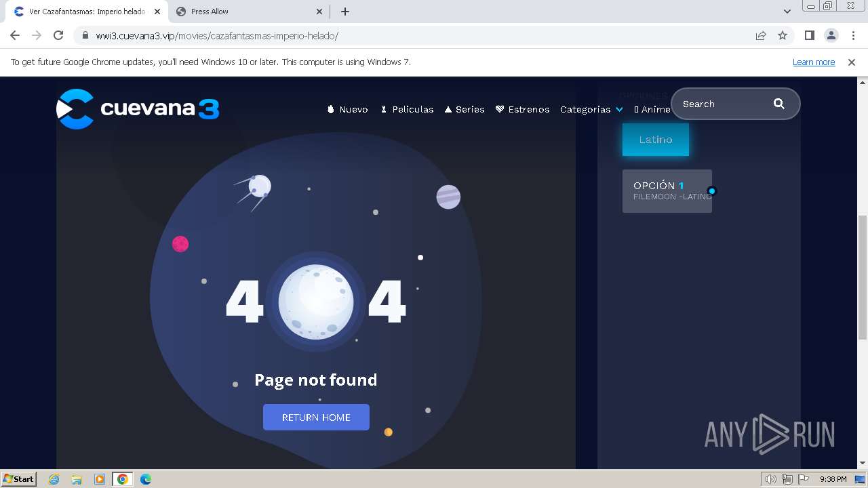Open the network tray icon
The height and width of the screenshot is (488, 868).
[787, 479]
